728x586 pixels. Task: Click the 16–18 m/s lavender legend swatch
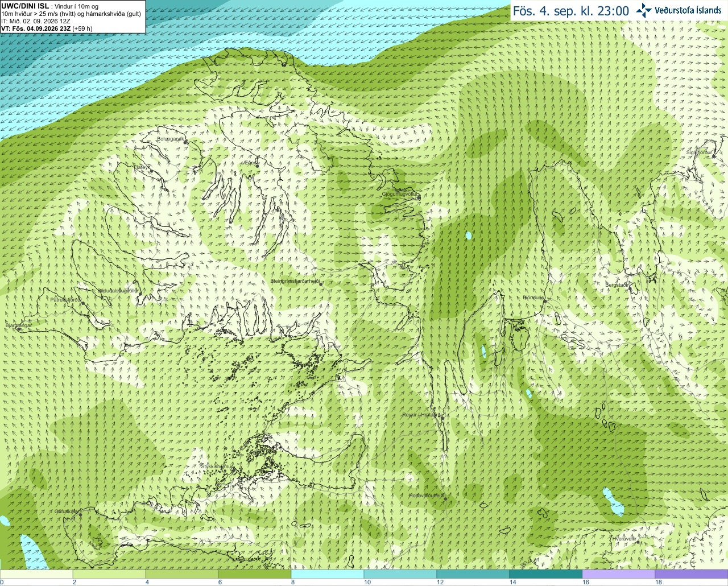pos(619,575)
